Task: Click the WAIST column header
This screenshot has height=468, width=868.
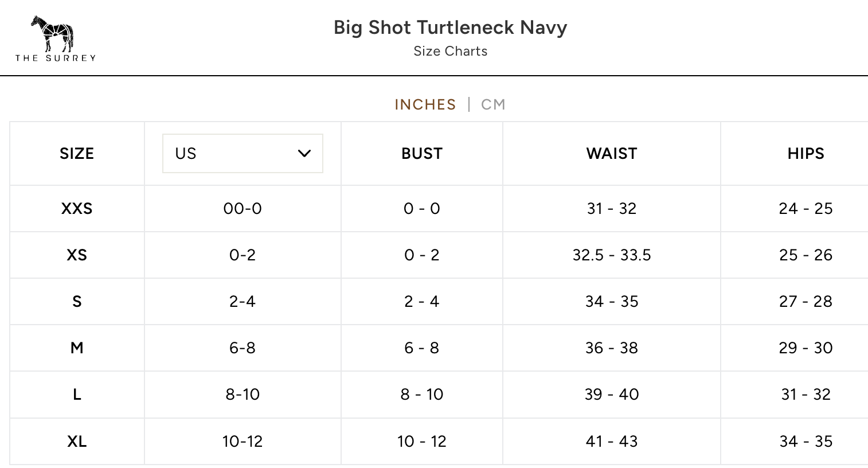Action: tap(611, 153)
